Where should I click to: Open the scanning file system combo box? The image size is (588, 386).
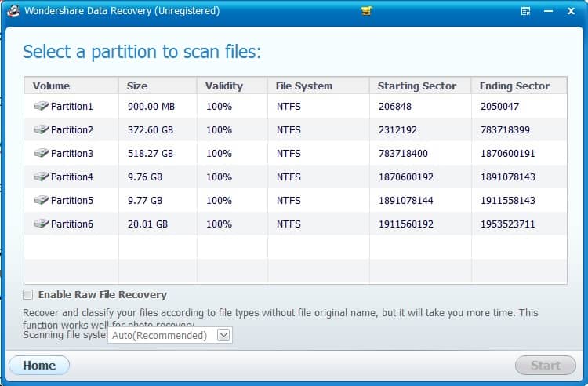[170, 335]
